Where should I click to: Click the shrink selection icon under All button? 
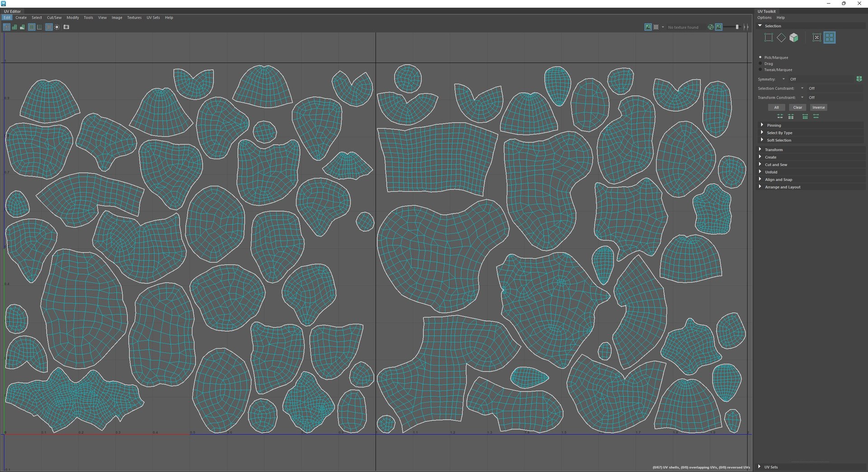coord(780,117)
